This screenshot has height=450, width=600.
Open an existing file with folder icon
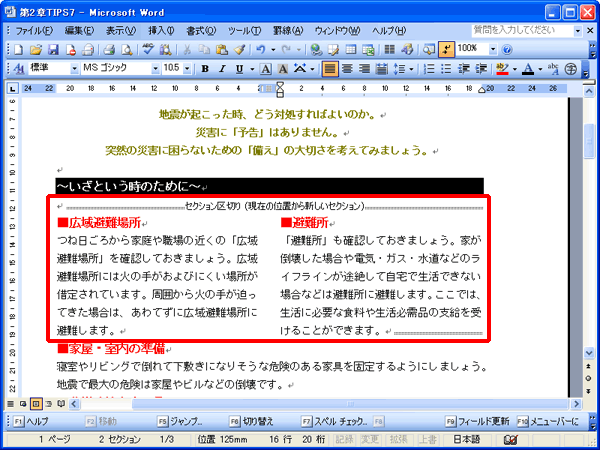click(36, 49)
